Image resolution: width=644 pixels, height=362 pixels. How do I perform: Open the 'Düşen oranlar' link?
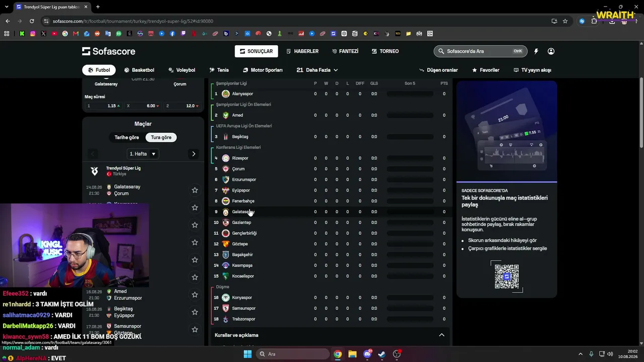pyautogui.click(x=439, y=70)
